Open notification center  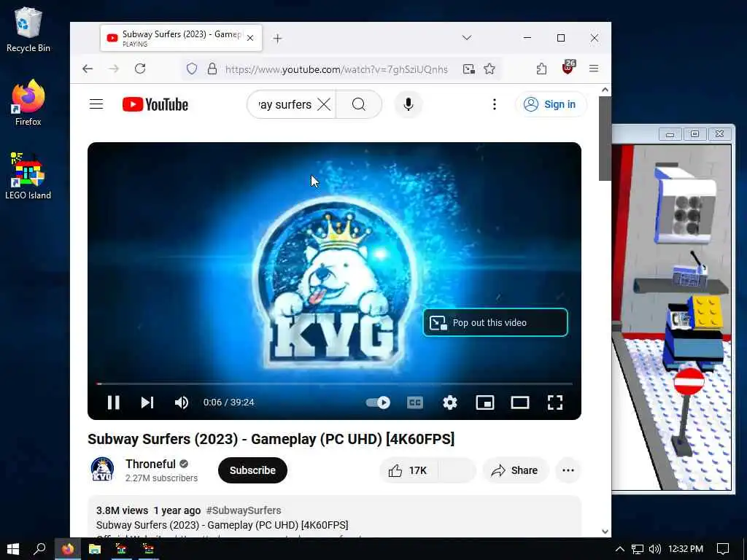point(723,550)
